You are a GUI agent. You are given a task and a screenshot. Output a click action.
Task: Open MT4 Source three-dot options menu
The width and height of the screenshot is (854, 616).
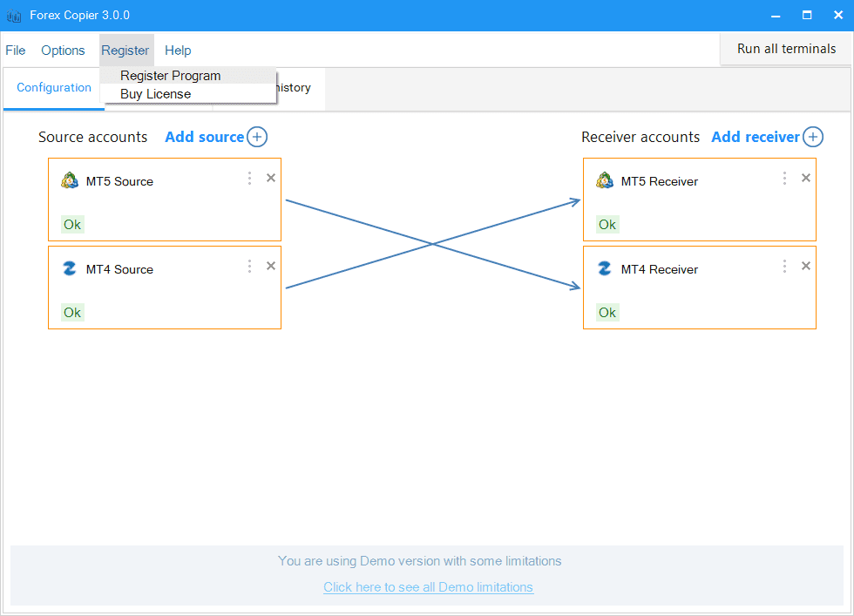pyautogui.click(x=249, y=266)
